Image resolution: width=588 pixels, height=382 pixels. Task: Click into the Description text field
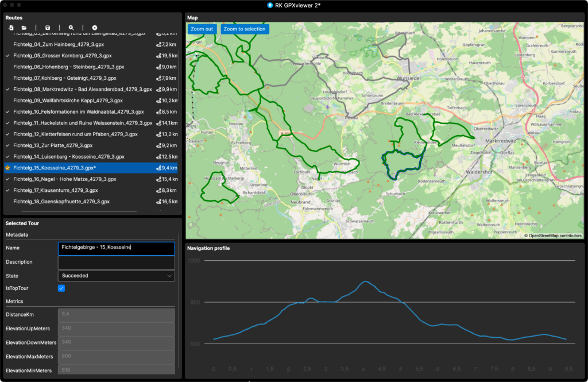[117, 262]
